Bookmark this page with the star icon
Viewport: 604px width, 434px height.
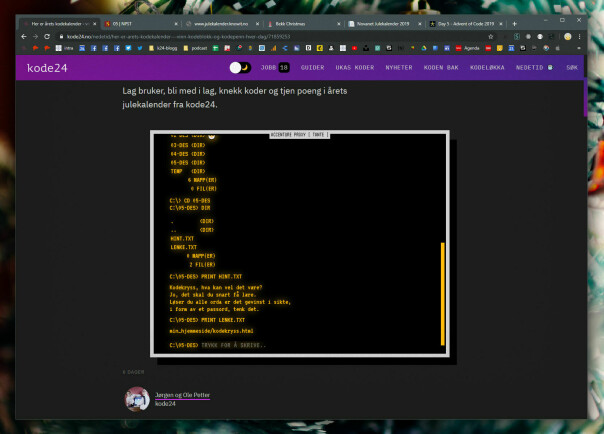490,37
